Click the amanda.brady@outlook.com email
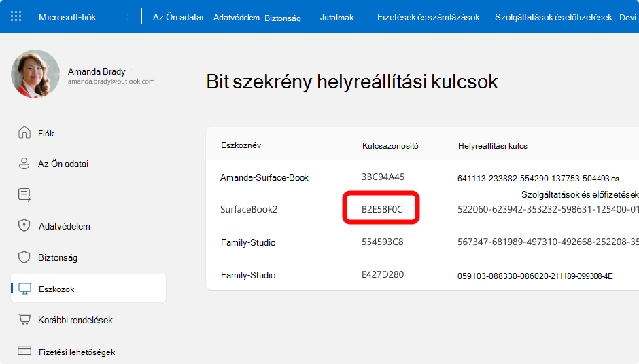Viewport: 639px width, 364px height. (111, 81)
